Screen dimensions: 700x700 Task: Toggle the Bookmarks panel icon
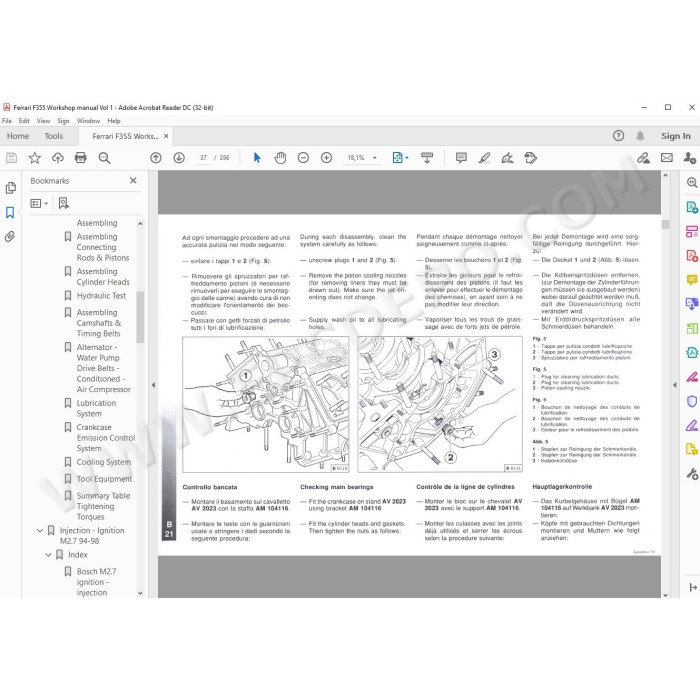(x=10, y=212)
